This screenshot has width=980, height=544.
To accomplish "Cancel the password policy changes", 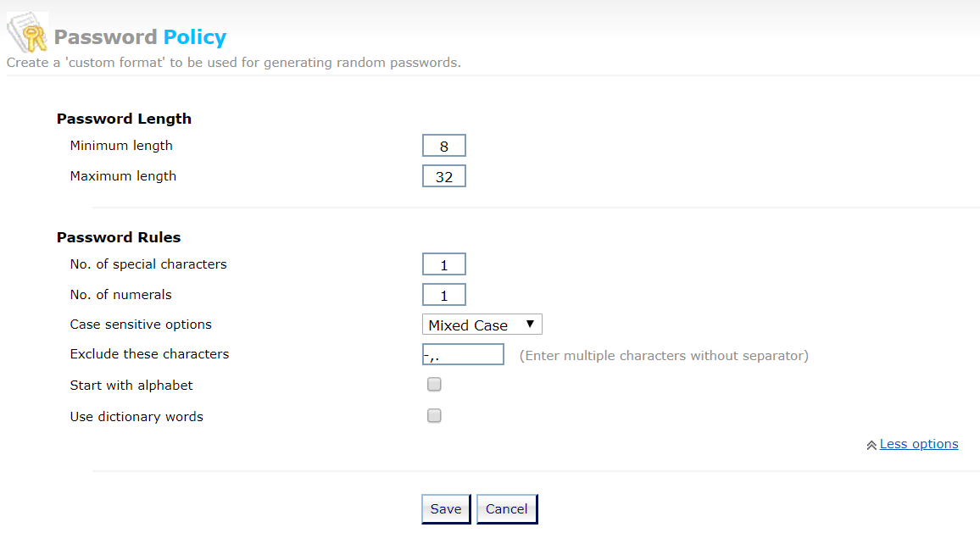I will coord(506,508).
